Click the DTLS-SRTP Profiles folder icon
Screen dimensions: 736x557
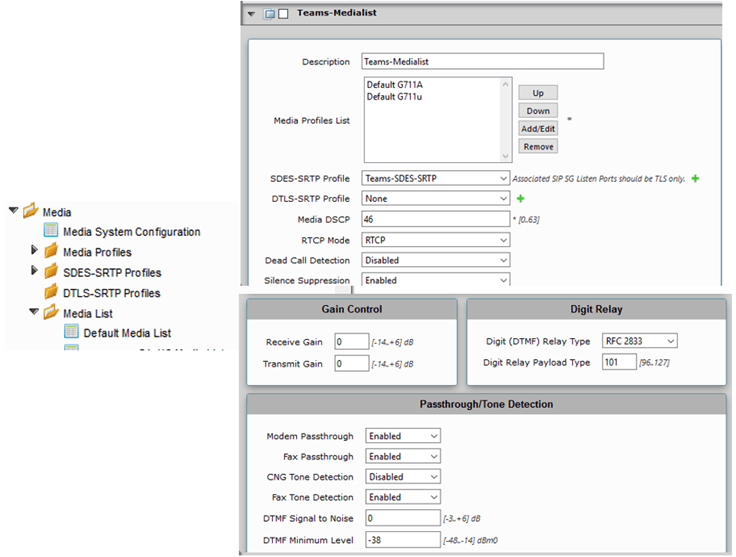tap(52, 293)
